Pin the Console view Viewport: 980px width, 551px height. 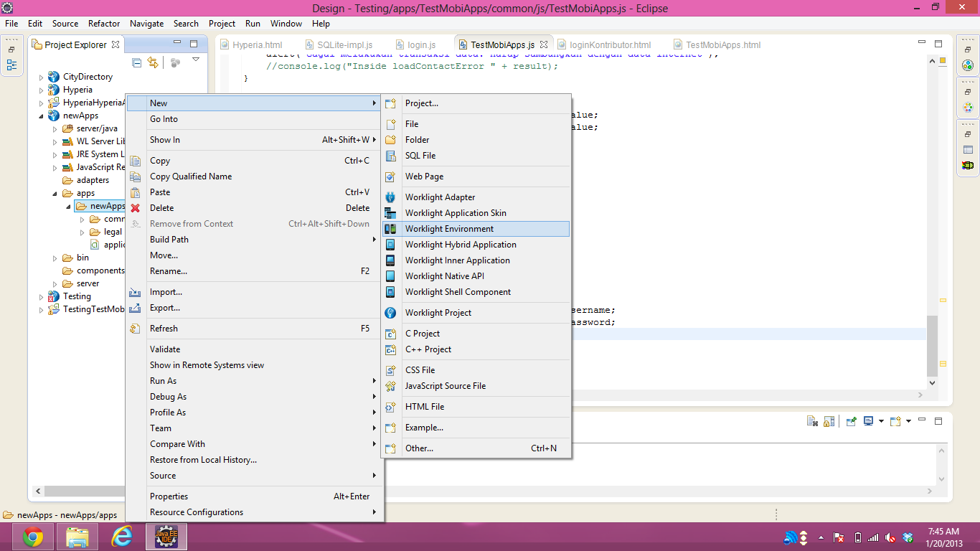[852, 421]
